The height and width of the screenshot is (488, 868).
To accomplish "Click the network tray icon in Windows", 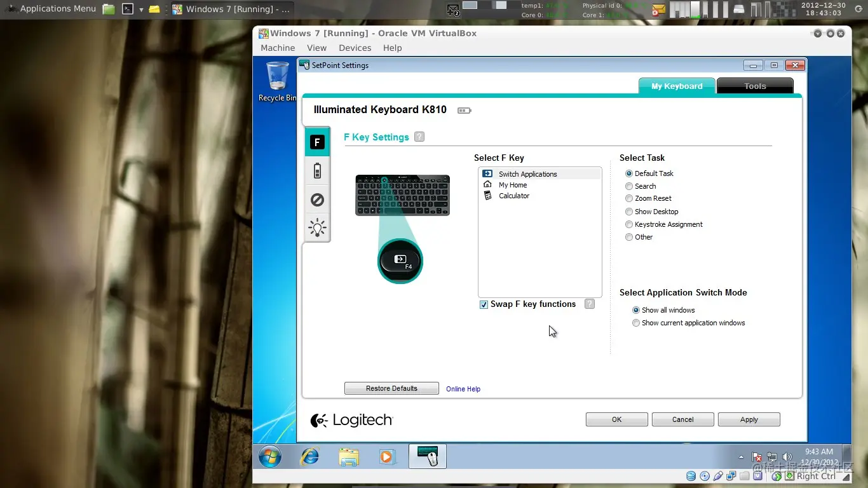I will 772,457.
